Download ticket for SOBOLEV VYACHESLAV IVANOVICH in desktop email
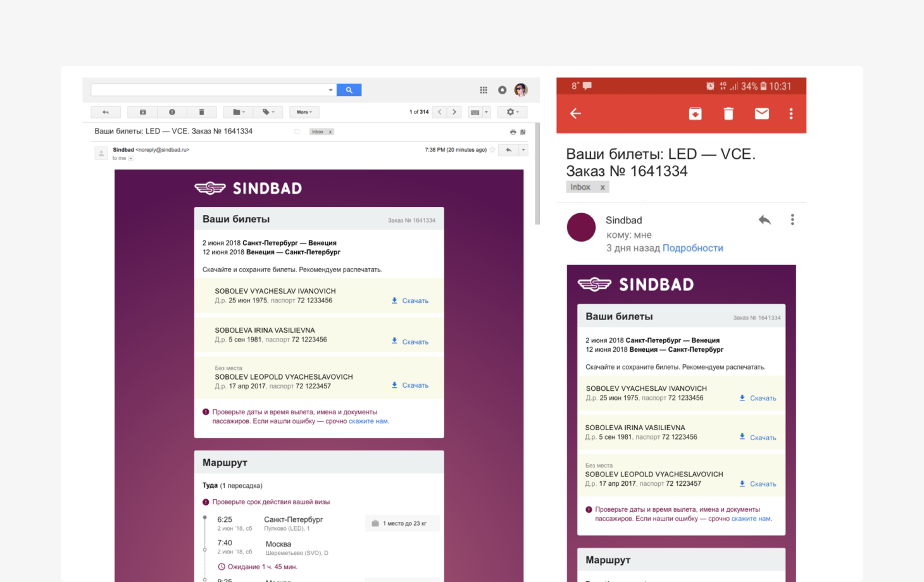Viewport: 924px width, 582px height. [409, 300]
